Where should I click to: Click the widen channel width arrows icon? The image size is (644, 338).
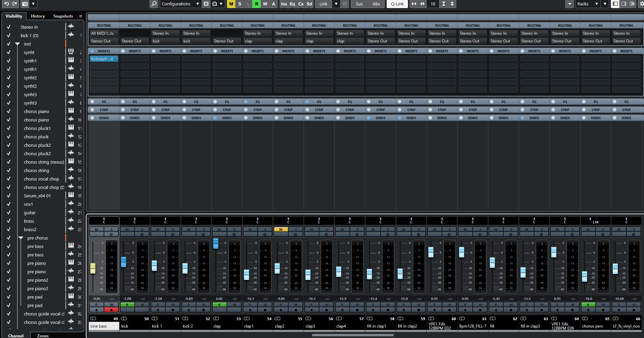[x=422, y=4]
